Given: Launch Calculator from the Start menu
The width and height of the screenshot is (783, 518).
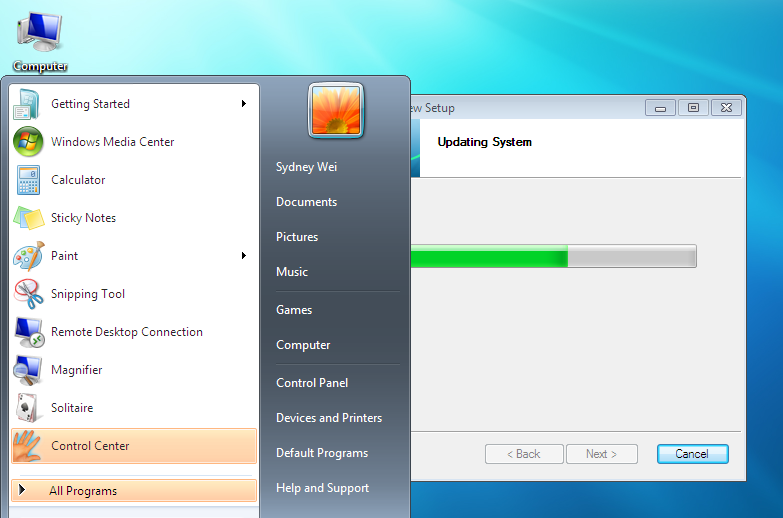Looking at the screenshot, I should (x=134, y=180).
